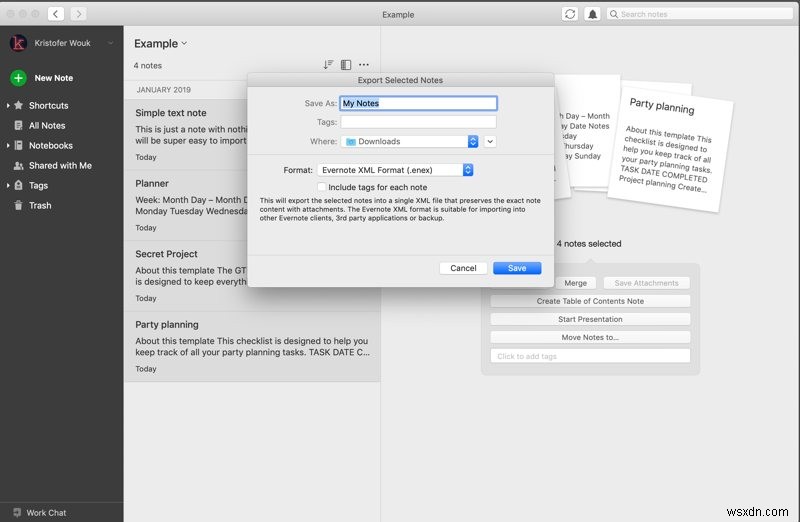This screenshot has width=800, height=522.
Task: Open the more actions ellipsis icon
Action: (364, 65)
